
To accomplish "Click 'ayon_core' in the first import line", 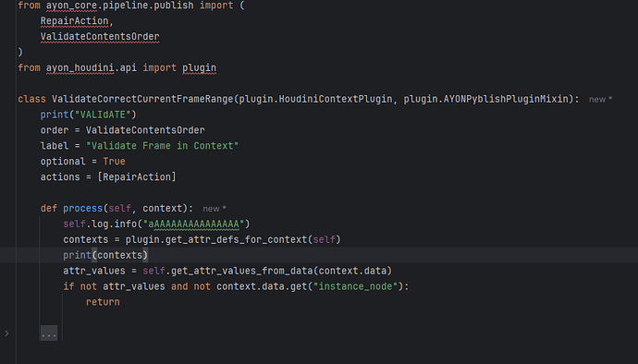I will click(x=71, y=6).
